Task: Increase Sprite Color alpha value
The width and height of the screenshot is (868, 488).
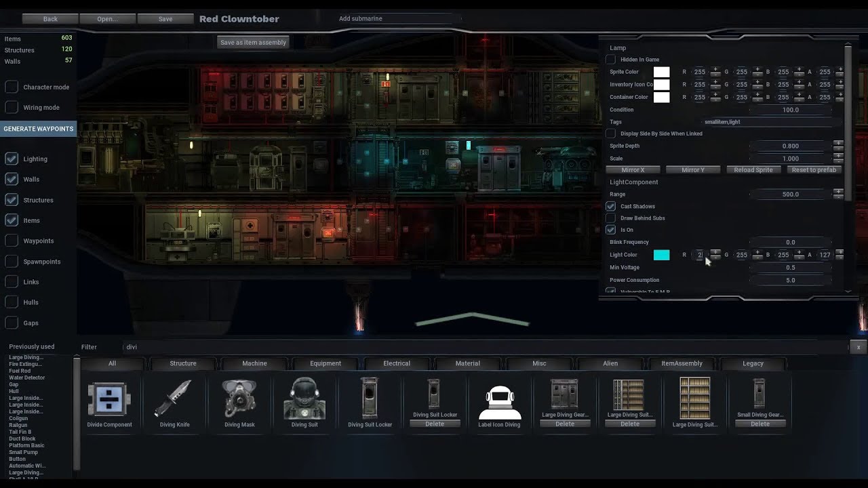Action: 840,69
